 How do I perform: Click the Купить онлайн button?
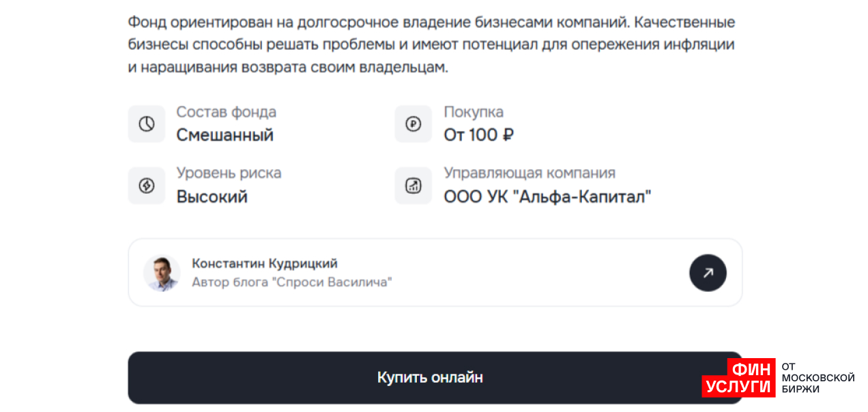click(430, 377)
